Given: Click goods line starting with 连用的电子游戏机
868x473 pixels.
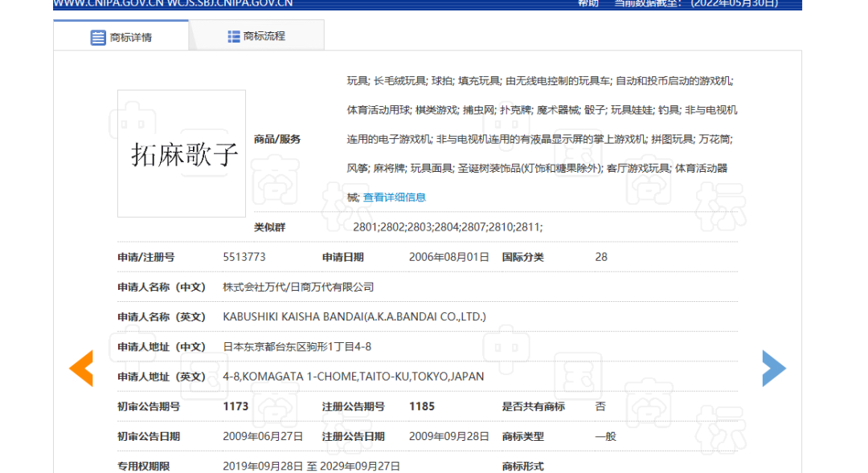Looking at the screenshot, I should [540, 140].
